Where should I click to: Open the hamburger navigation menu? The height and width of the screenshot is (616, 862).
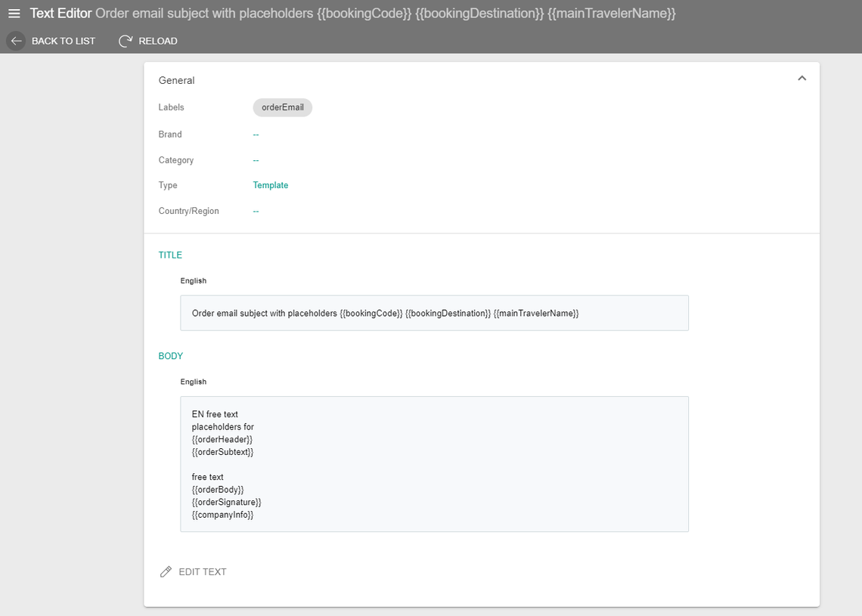[x=14, y=13]
